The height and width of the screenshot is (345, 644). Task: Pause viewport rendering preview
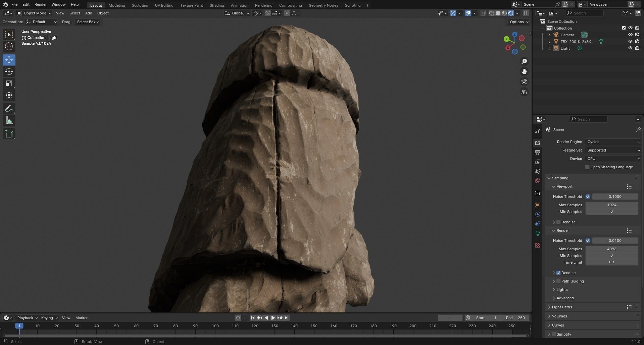[x=526, y=13]
